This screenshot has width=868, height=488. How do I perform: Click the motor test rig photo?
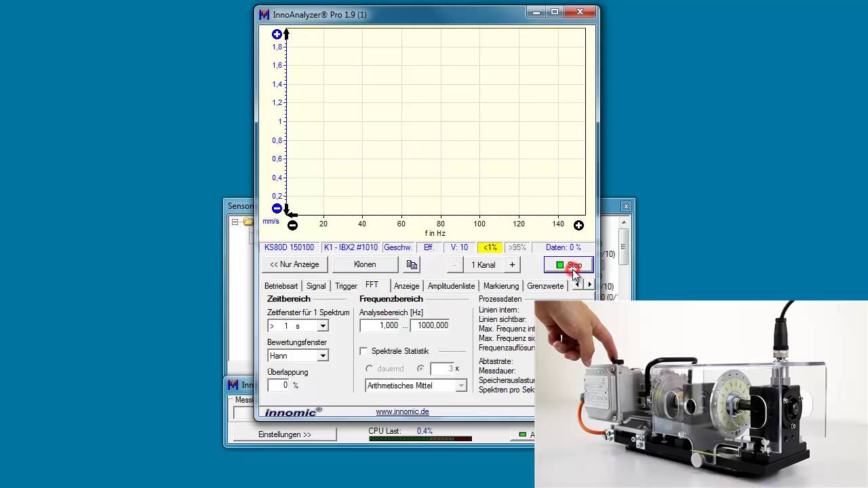[x=701, y=394]
